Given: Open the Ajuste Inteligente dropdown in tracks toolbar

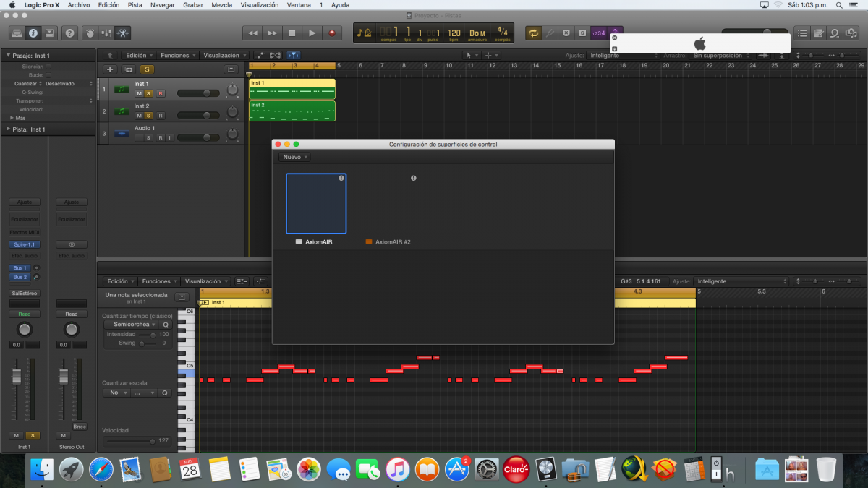Looking at the screenshot, I should point(623,55).
